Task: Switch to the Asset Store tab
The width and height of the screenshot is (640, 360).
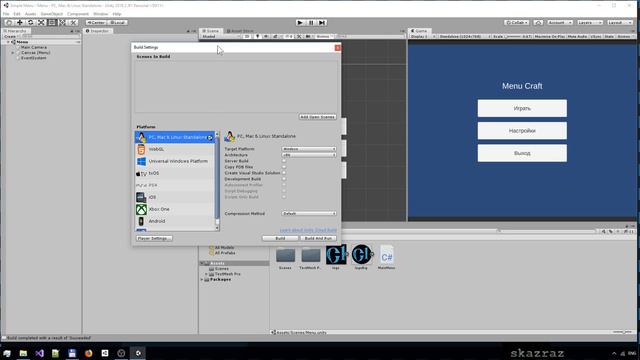Action: tap(240, 31)
